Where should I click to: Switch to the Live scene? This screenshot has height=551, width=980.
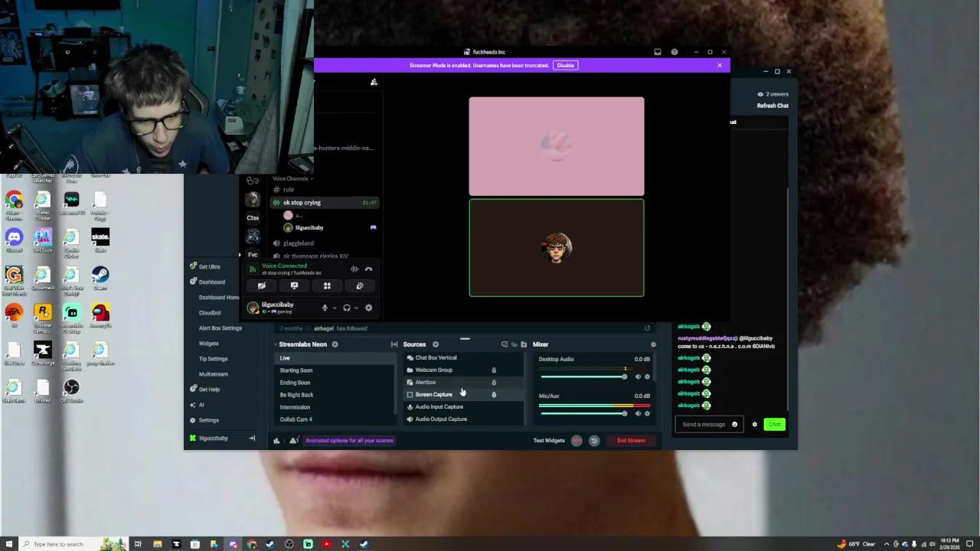click(x=337, y=358)
